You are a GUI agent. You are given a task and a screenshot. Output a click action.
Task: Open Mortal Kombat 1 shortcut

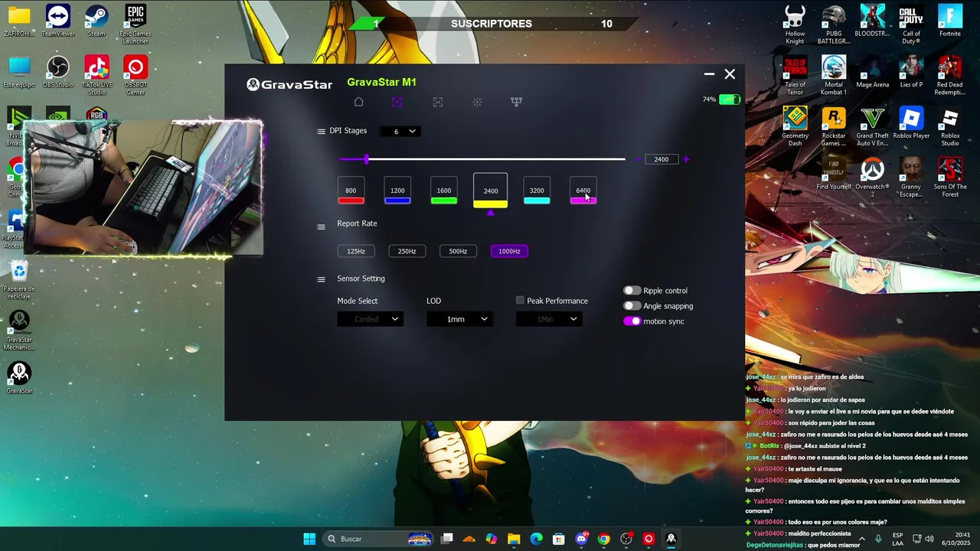click(x=834, y=75)
